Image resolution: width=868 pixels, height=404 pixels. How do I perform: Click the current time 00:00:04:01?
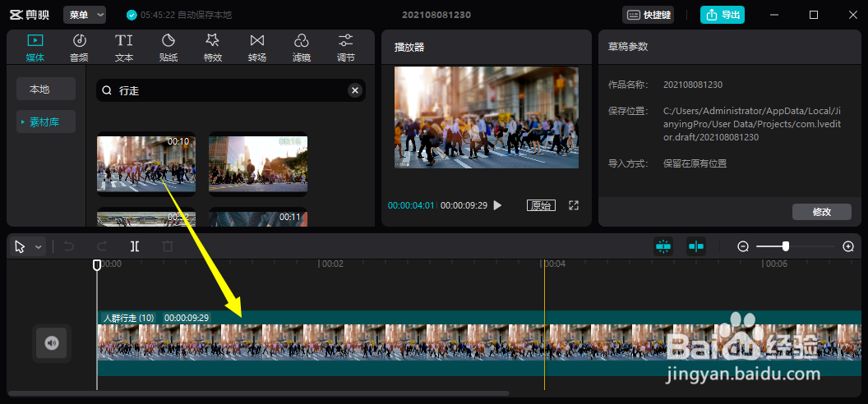411,205
